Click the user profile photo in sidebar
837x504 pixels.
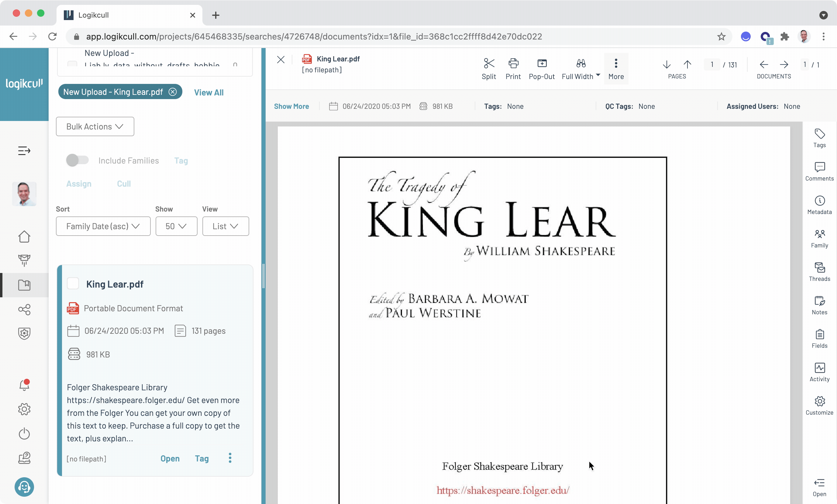coord(24,194)
